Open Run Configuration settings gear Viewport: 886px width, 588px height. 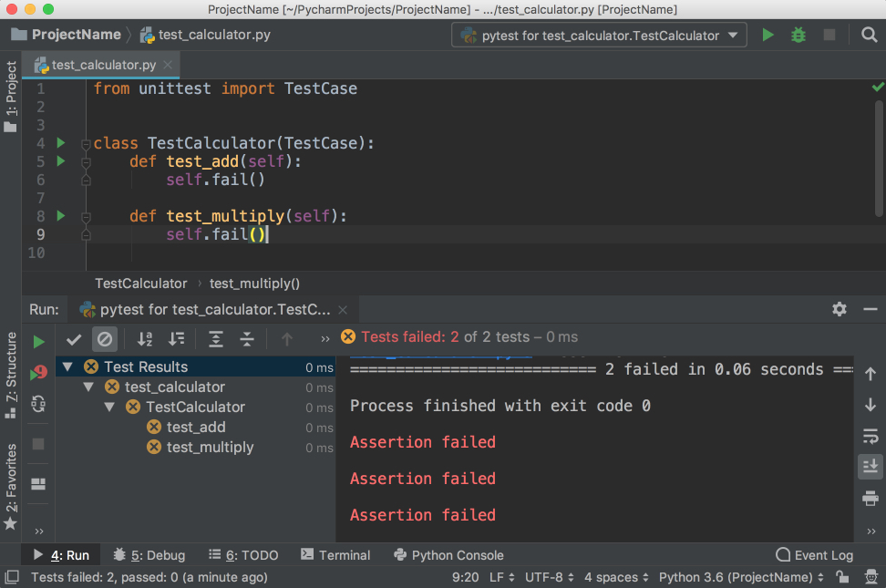click(x=839, y=309)
